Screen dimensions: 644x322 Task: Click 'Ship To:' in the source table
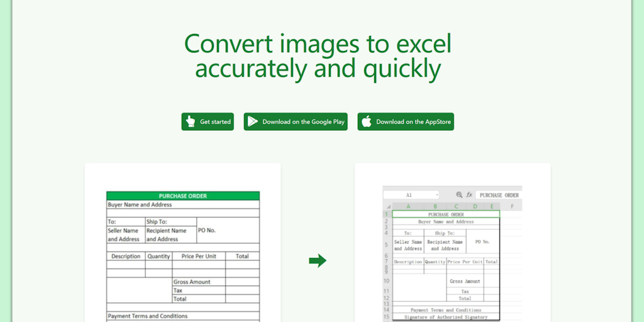[157, 222]
